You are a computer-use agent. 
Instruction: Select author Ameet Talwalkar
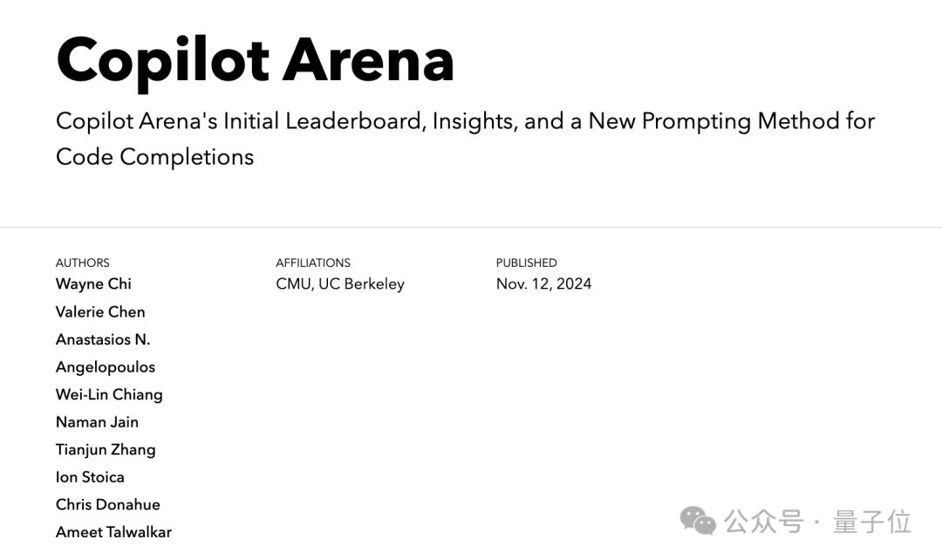click(x=113, y=532)
